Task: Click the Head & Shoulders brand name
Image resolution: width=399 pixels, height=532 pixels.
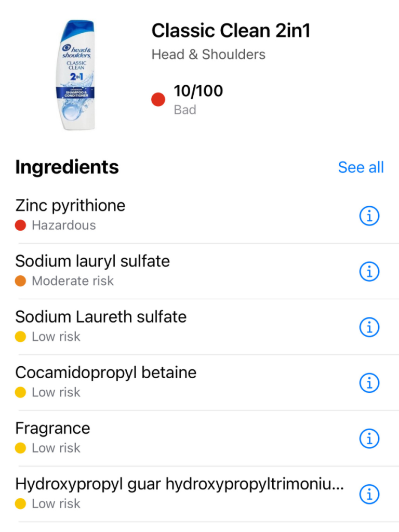Action: coord(208,55)
